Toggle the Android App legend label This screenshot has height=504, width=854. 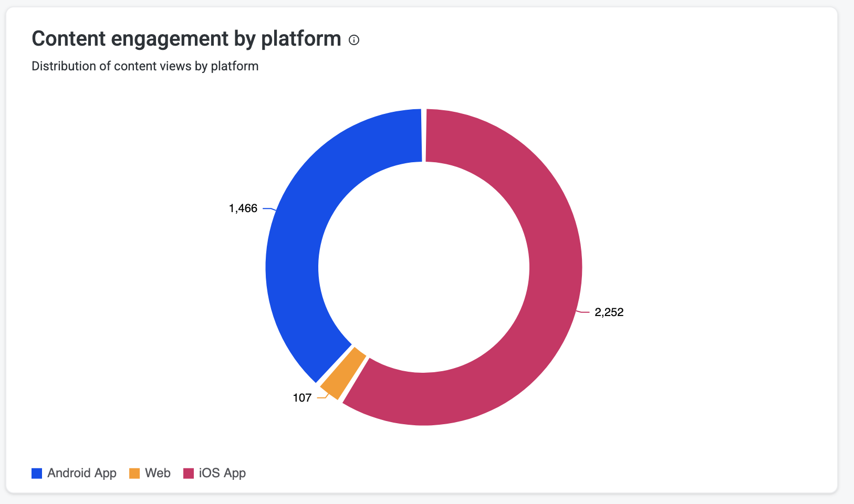coord(82,473)
